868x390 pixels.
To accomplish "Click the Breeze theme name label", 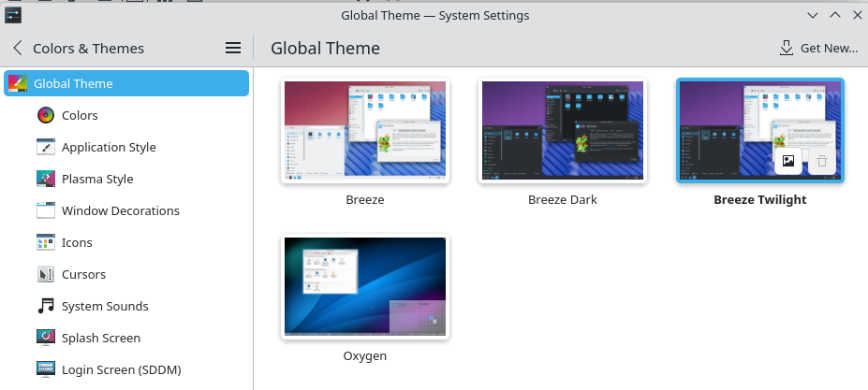I will pos(365,200).
